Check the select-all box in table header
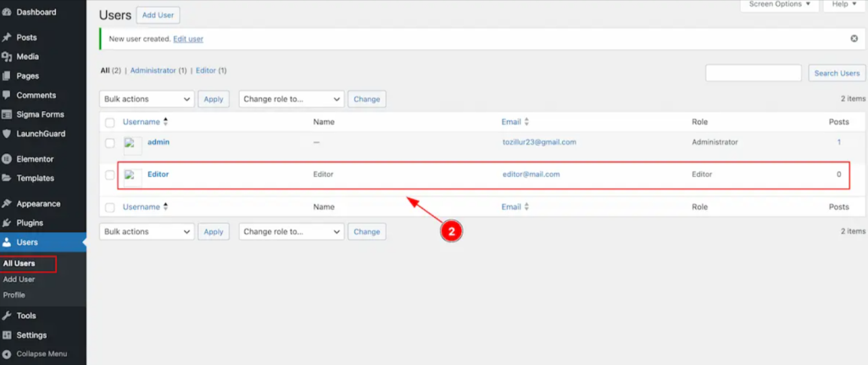Screen dimensions: 868x365 (110, 122)
